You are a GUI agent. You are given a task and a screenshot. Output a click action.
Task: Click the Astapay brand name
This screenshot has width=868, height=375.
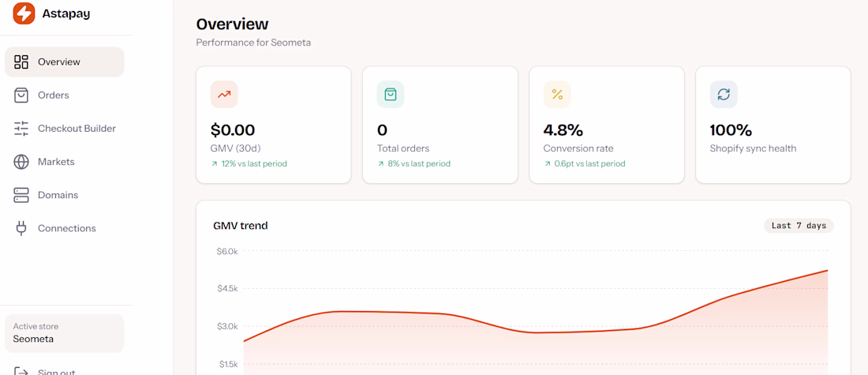pos(65,14)
